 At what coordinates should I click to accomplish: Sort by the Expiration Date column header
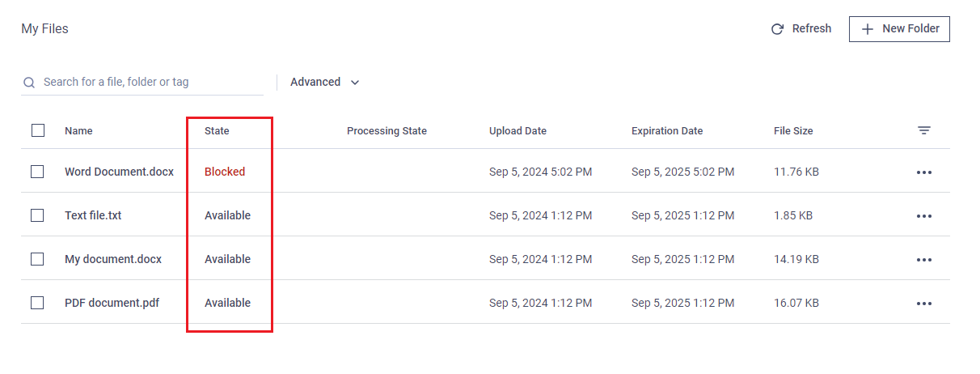[x=667, y=131]
